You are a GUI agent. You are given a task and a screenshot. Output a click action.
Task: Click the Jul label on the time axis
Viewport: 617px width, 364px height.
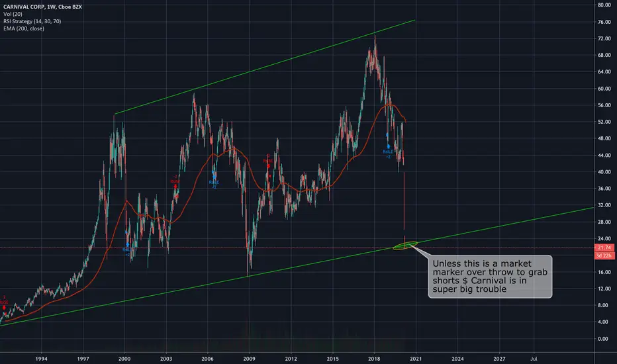(x=534, y=359)
